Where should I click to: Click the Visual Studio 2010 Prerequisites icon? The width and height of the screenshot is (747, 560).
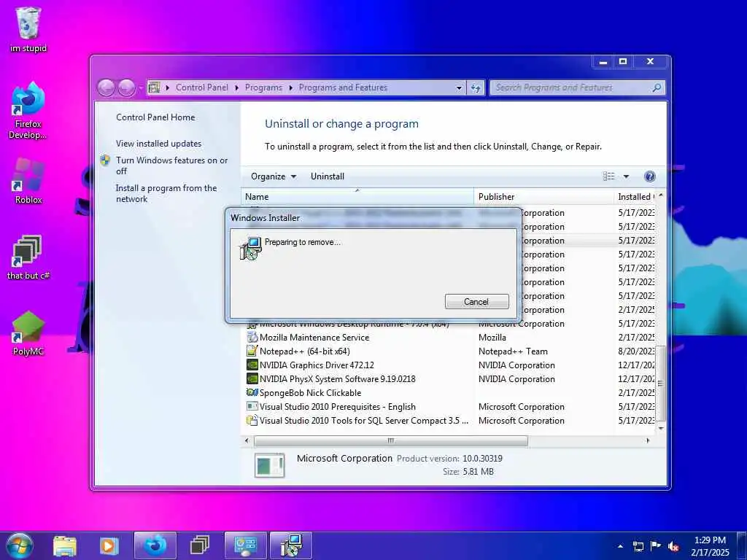click(x=252, y=406)
